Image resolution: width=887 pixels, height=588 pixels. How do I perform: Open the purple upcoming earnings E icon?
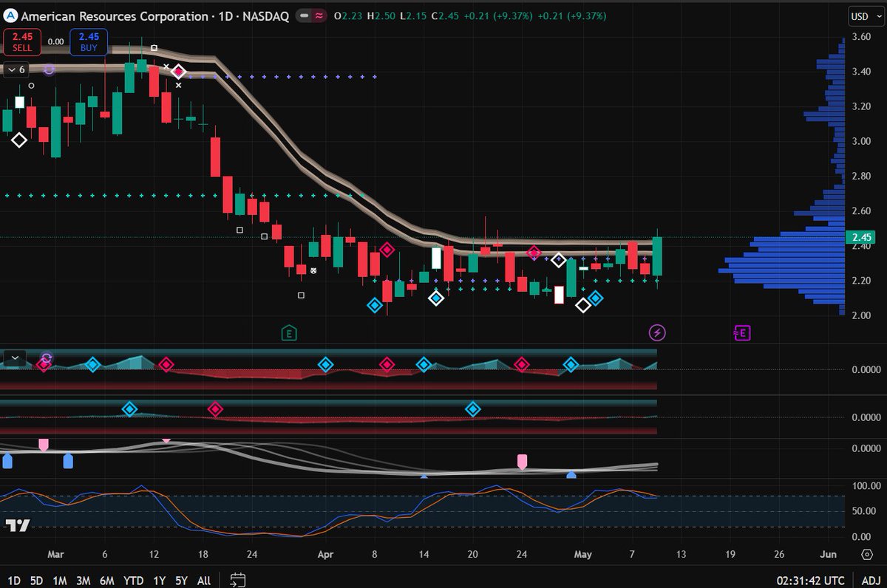pos(741,332)
